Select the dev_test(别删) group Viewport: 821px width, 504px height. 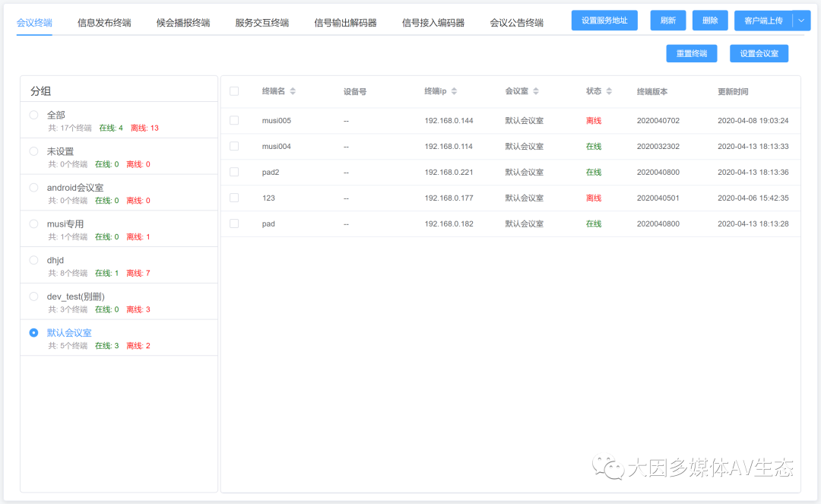click(33, 296)
